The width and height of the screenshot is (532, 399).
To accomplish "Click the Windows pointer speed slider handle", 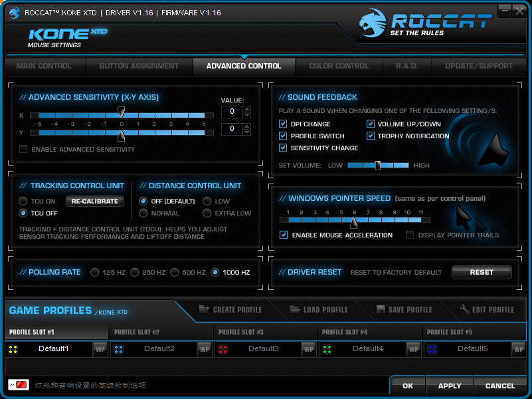I will coord(353,223).
